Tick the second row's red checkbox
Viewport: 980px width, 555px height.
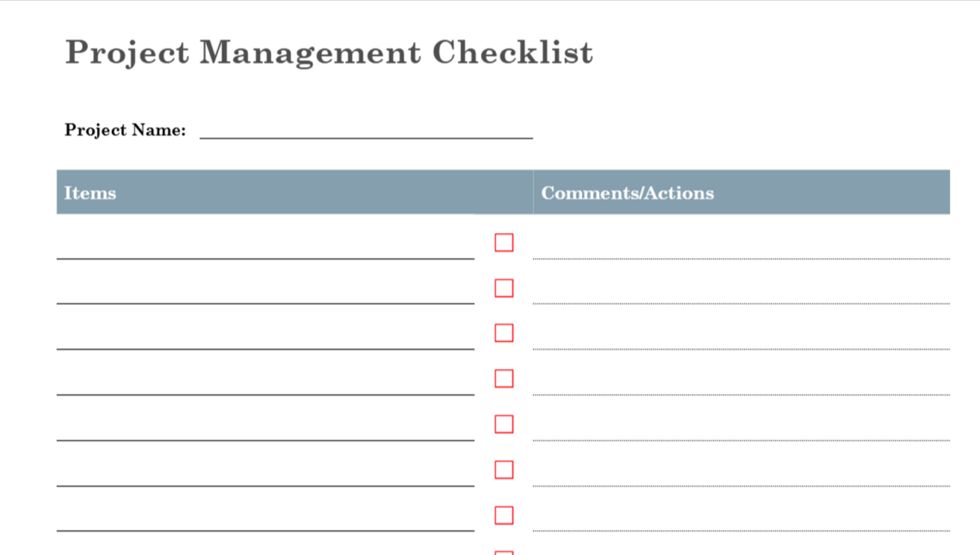504,288
